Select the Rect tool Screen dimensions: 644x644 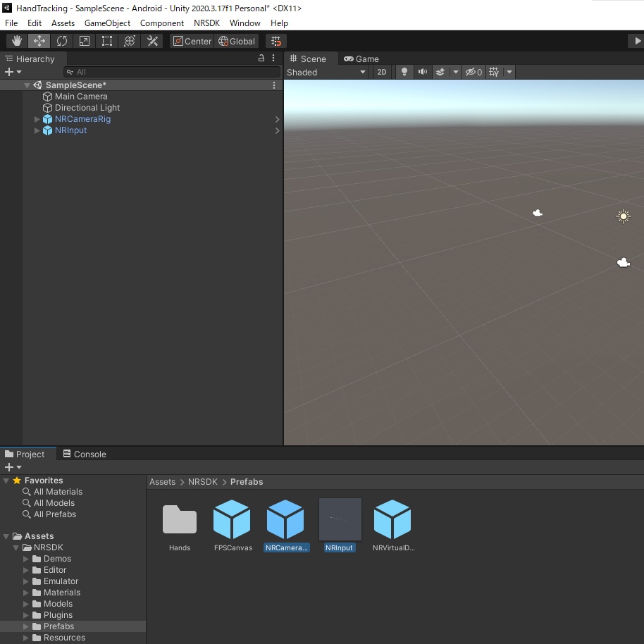point(107,41)
